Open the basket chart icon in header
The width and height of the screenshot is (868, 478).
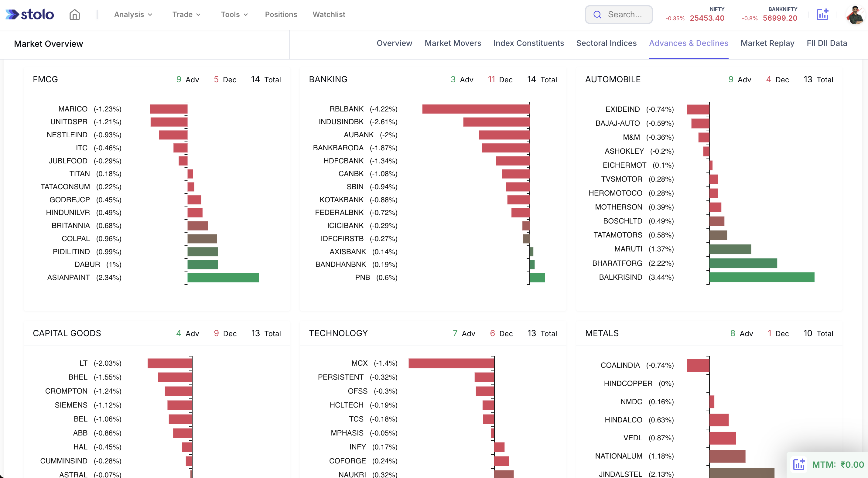822,15
